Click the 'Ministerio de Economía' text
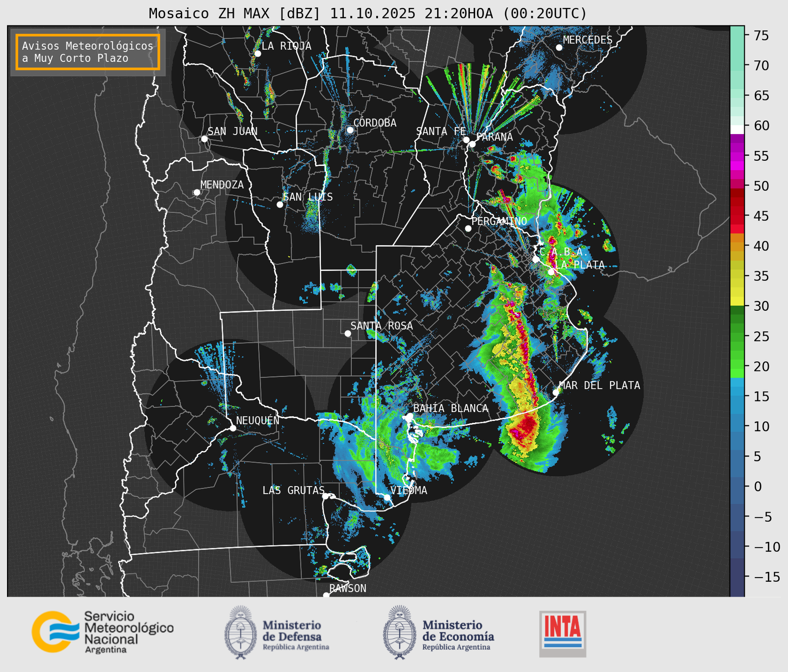This screenshot has width=788, height=672. [x=458, y=631]
